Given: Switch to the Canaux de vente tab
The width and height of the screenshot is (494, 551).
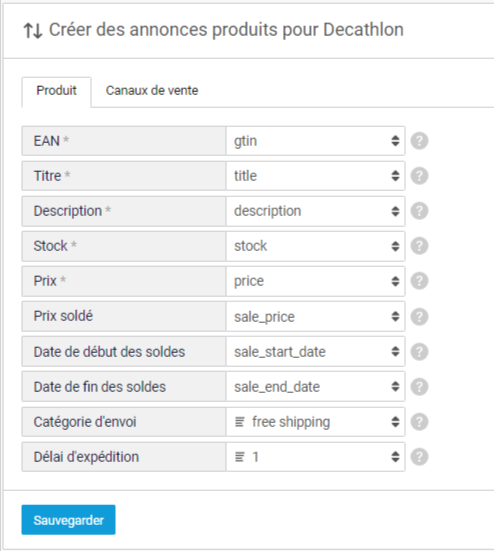Looking at the screenshot, I should (x=152, y=91).
